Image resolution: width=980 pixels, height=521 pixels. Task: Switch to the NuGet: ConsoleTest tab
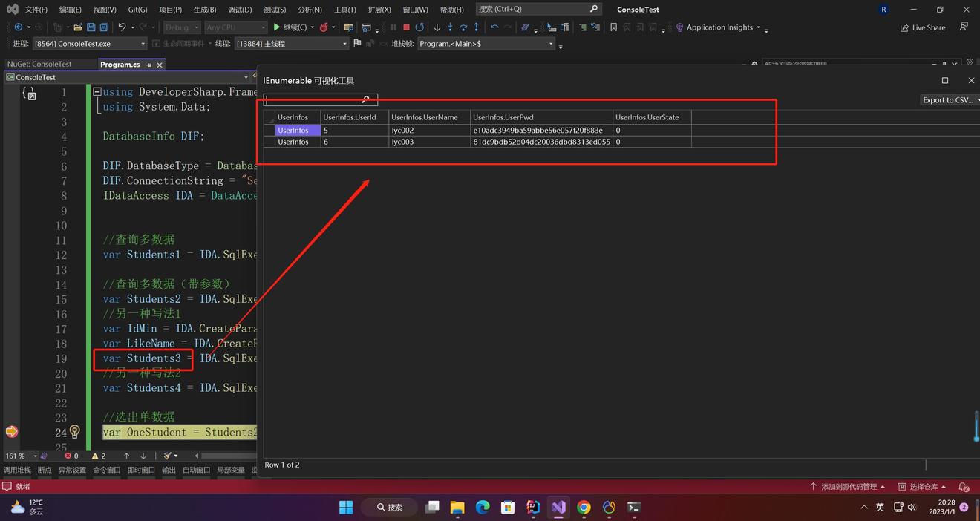[x=39, y=65]
